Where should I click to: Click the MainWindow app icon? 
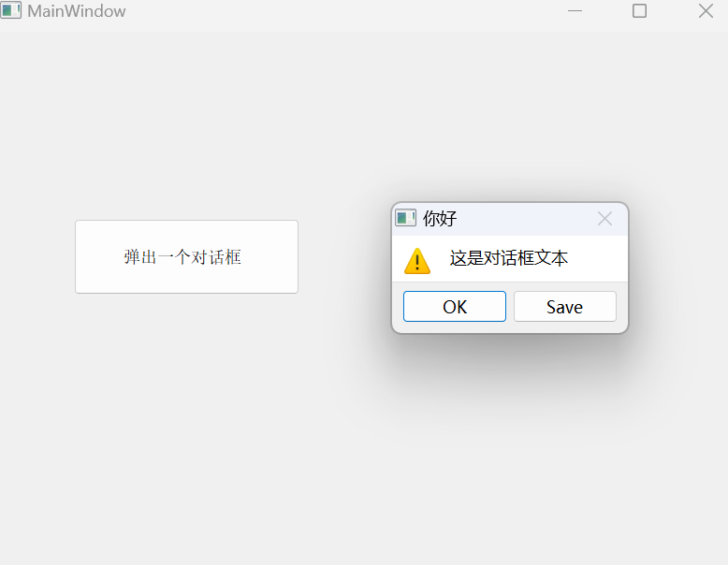pos(10,10)
